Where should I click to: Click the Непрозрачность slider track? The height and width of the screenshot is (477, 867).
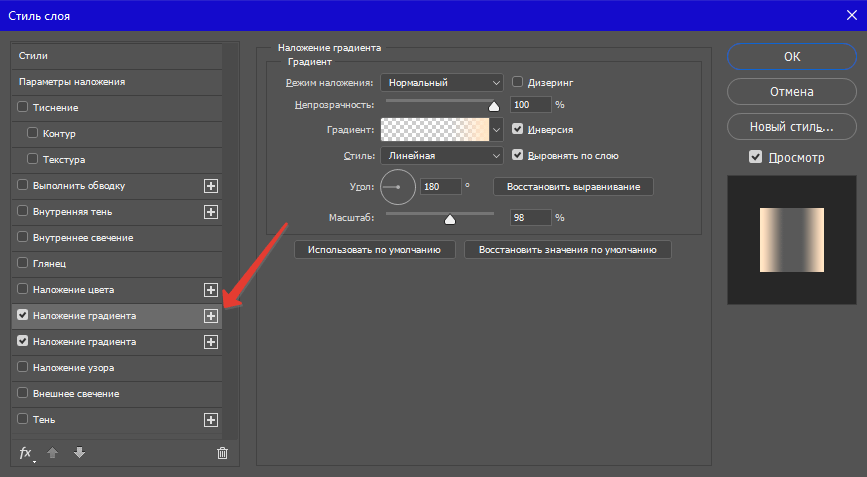pos(438,102)
